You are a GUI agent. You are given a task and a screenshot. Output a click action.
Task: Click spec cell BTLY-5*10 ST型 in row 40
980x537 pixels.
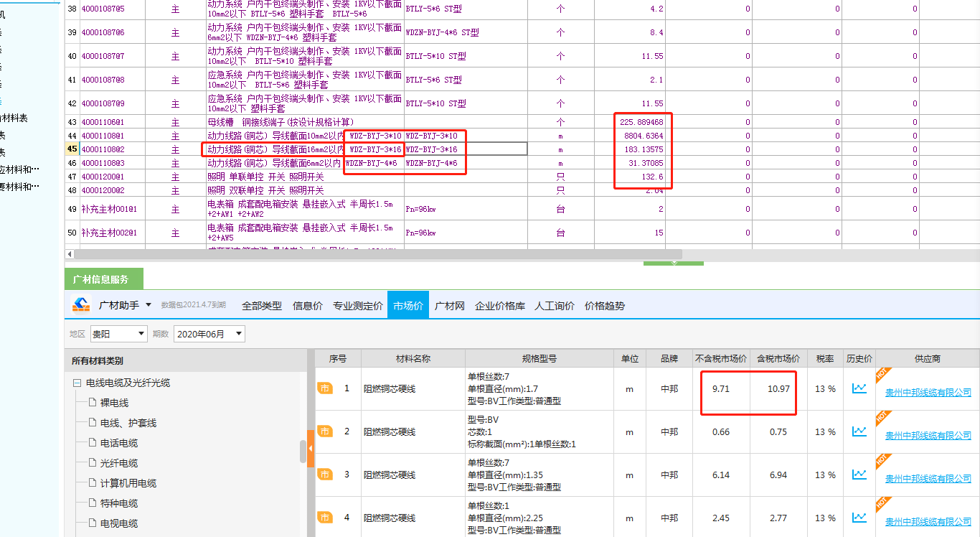[466, 56]
